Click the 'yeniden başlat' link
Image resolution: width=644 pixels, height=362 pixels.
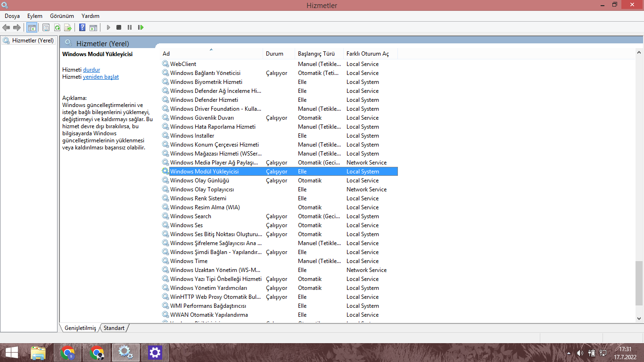point(101,77)
